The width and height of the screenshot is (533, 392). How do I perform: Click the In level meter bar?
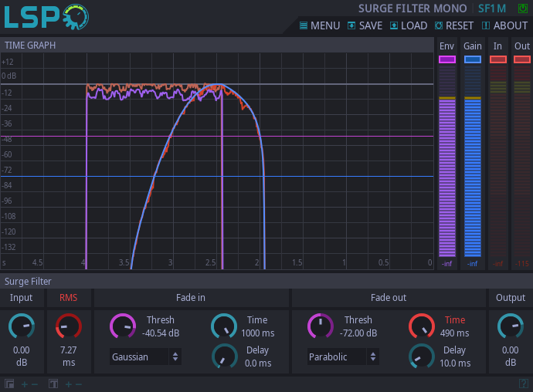(x=498, y=161)
